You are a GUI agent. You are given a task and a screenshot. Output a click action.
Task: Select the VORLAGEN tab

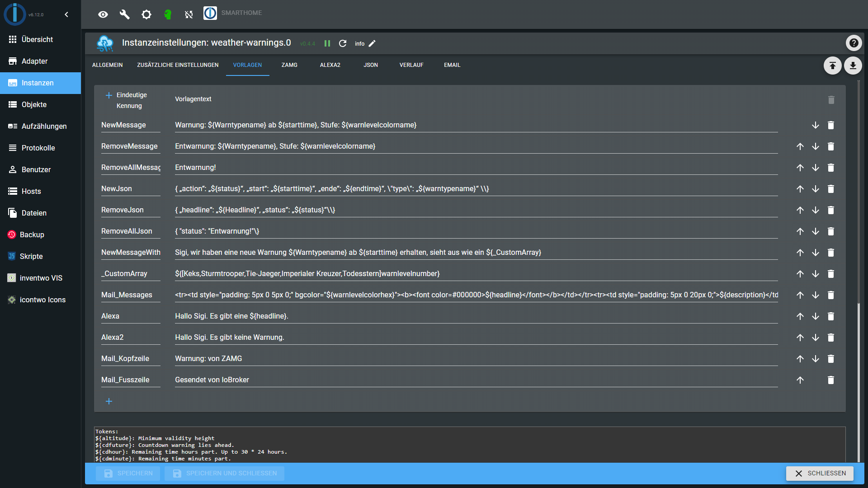(x=247, y=65)
